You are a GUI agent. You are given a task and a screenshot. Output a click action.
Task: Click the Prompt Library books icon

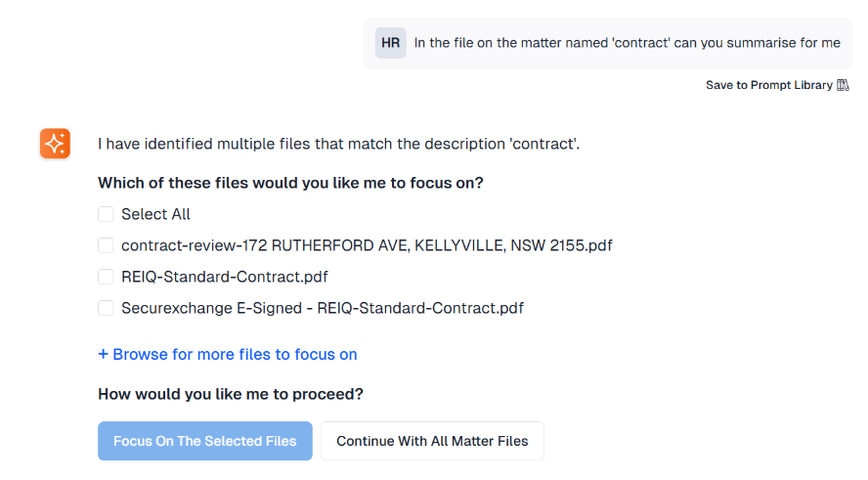click(x=843, y=85)
